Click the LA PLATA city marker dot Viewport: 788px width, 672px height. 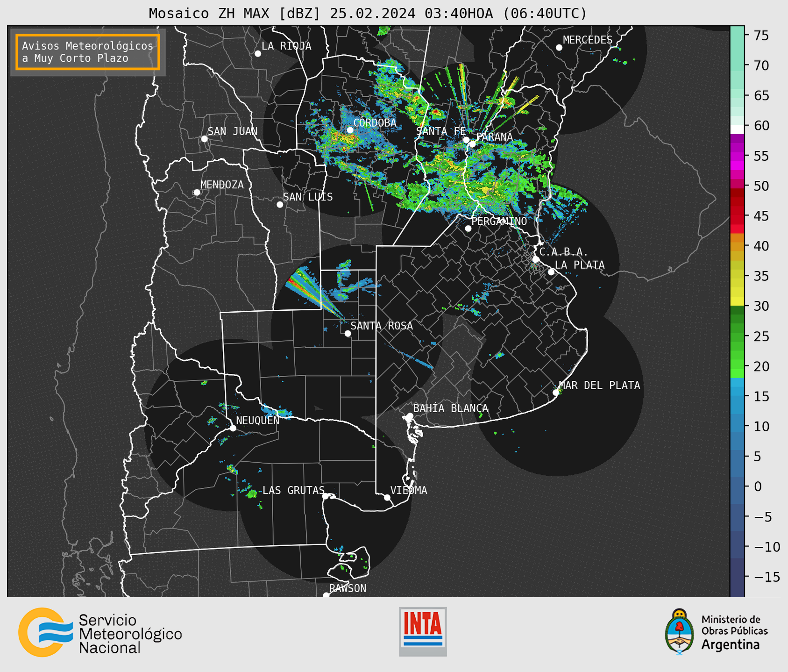[551, 272]
